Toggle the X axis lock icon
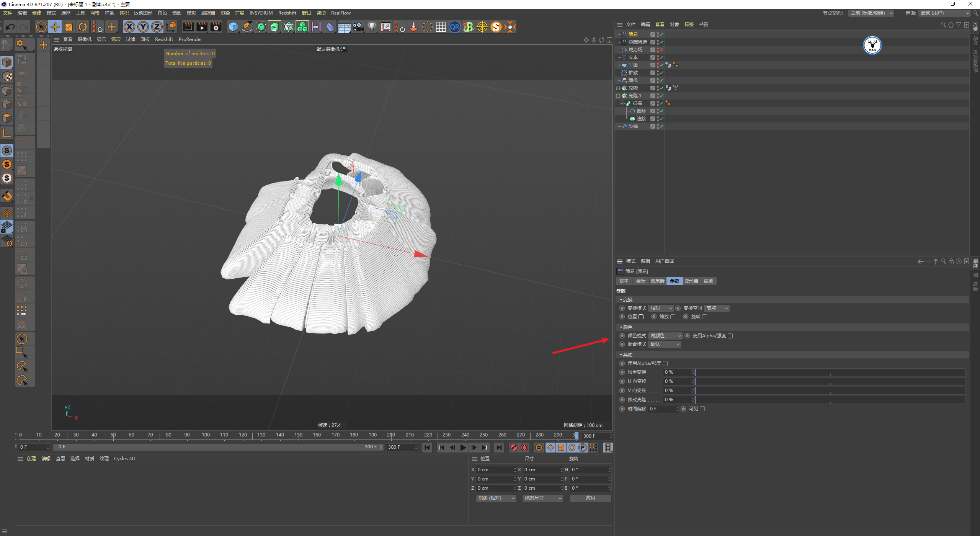 click(129, 27)
